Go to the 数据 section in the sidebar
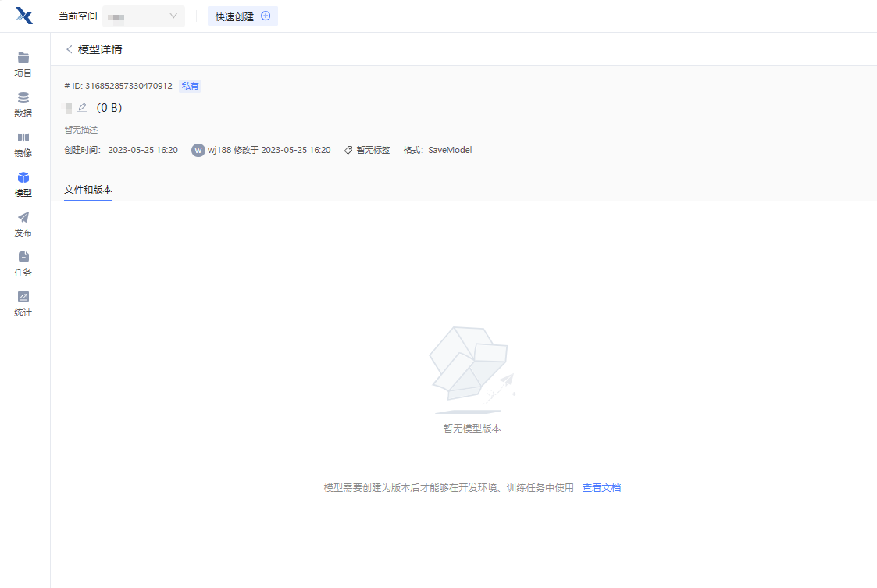Image resolution: width=877 pixels, height=588 pixels. point(23,105)
